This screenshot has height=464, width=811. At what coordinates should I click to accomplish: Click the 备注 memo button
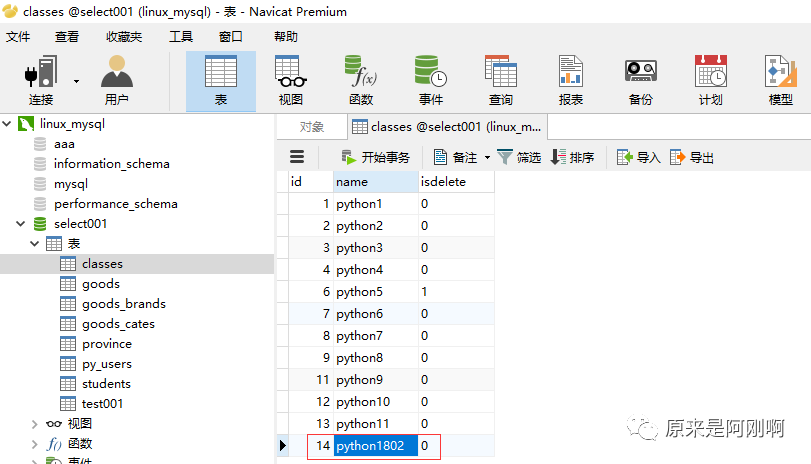point(456,157)
